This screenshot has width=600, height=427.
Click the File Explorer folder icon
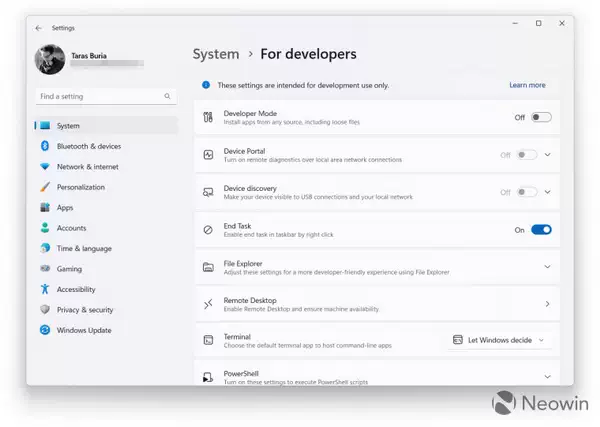point(208,267)
